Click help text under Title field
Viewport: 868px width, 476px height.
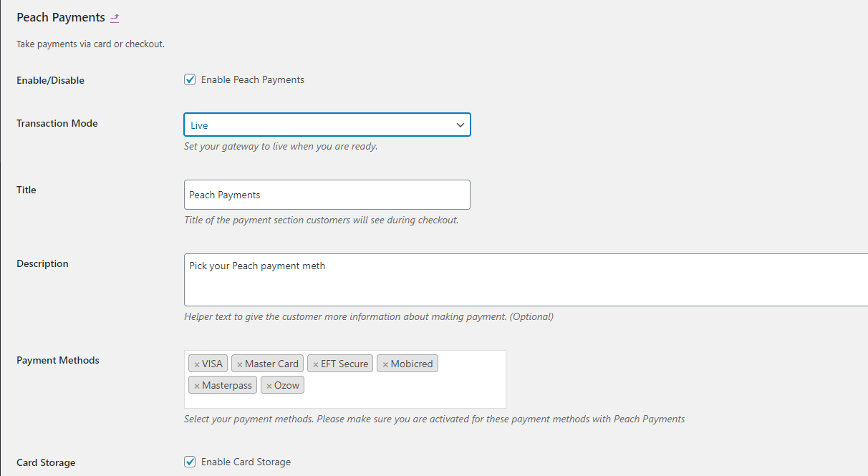[321, 220]
